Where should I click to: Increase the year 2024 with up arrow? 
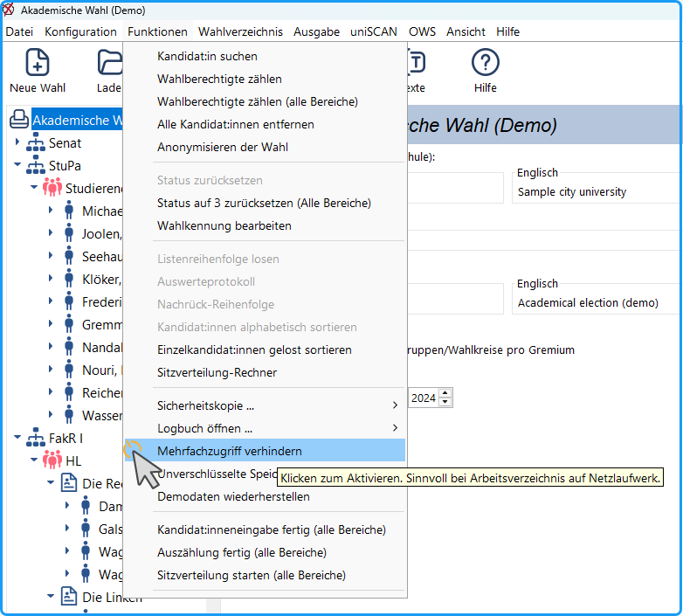click(x=445, y=393)
